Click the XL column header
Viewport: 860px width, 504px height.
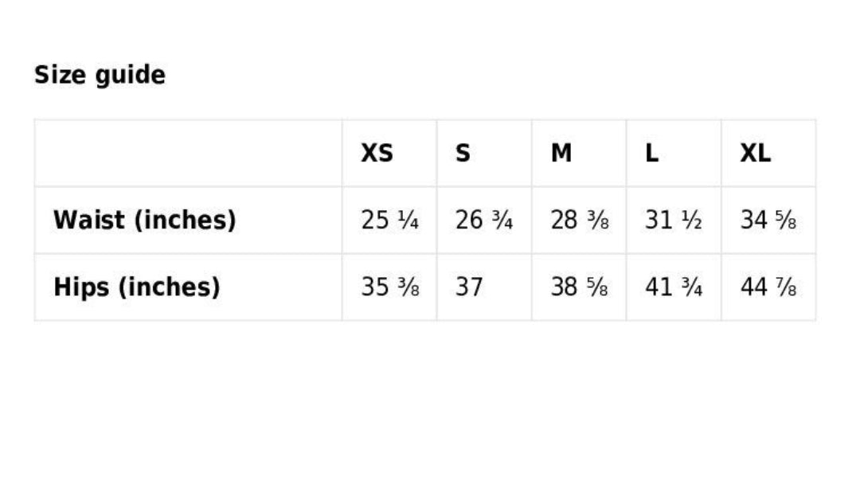(755, 153)
